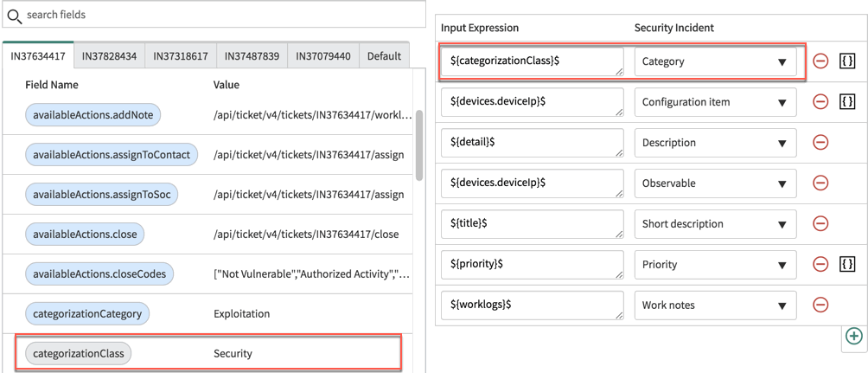Remove the Category mapping row
The height and width of the screenshot is (373, 868).
pyautogui.click(x=820, y=61)
